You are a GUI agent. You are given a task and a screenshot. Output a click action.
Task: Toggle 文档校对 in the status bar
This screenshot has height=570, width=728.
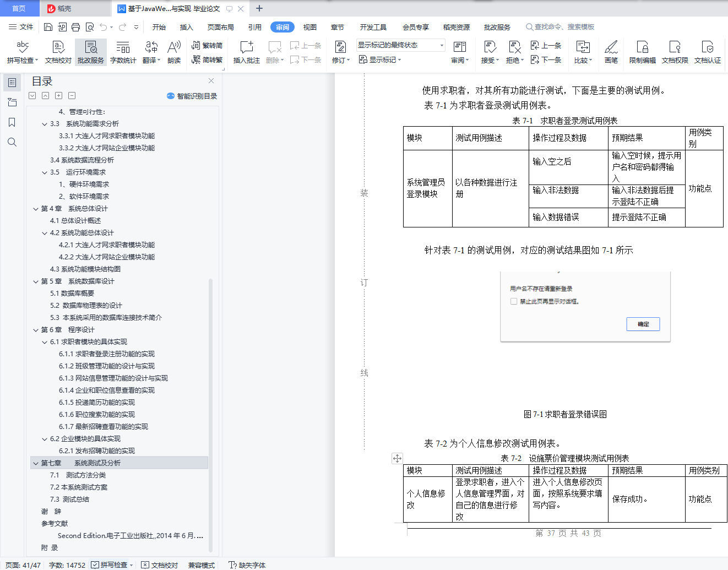[x=160, y=565]
